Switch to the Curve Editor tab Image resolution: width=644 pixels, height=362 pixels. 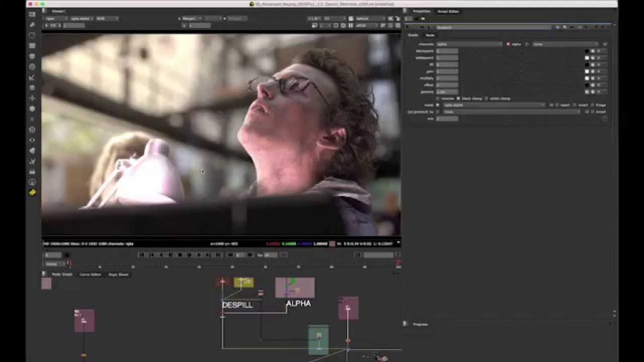(x=89, y=275)
